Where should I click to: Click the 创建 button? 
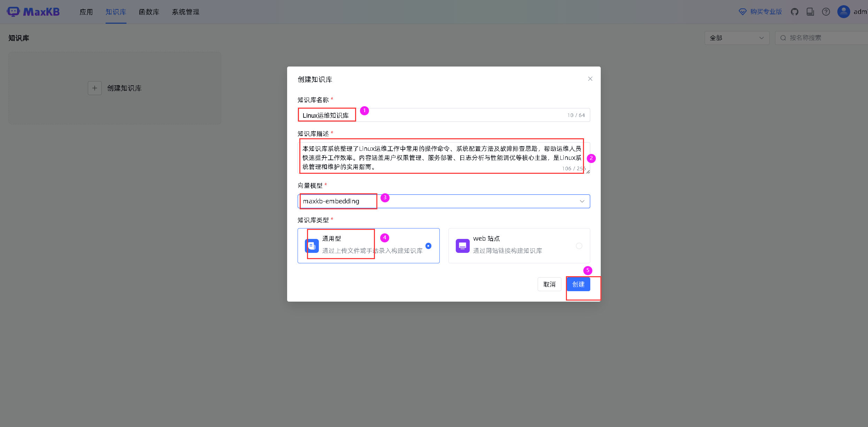[x=578, y=284]
